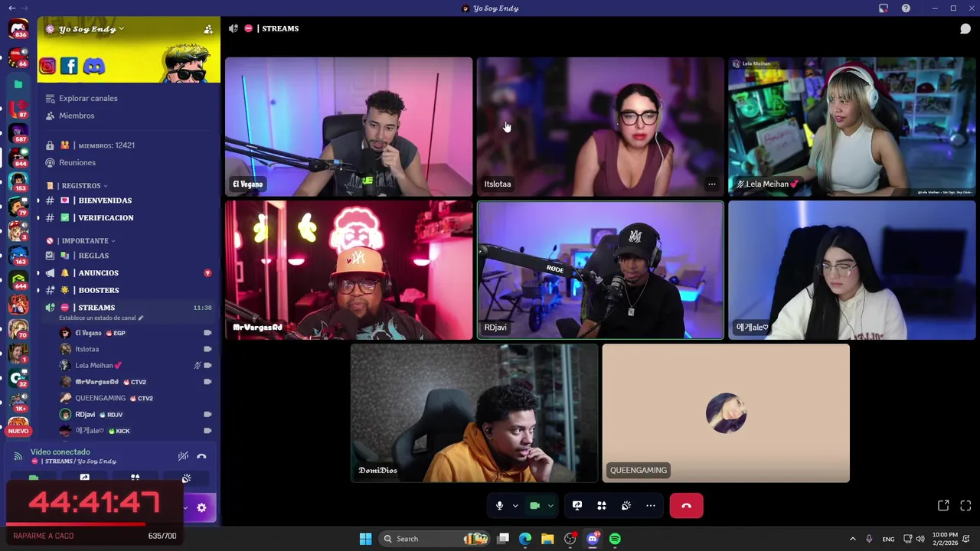This screenshot has width=980, height=551.
Task: Open the server icon with 836 badge
Action: pos(18,29)
